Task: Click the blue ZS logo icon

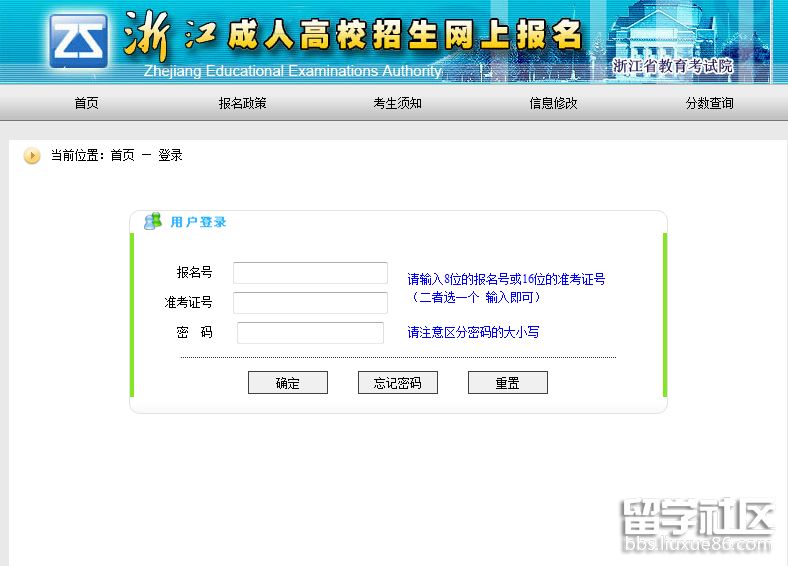Action: pyautogui.click(x=79, y=40)
